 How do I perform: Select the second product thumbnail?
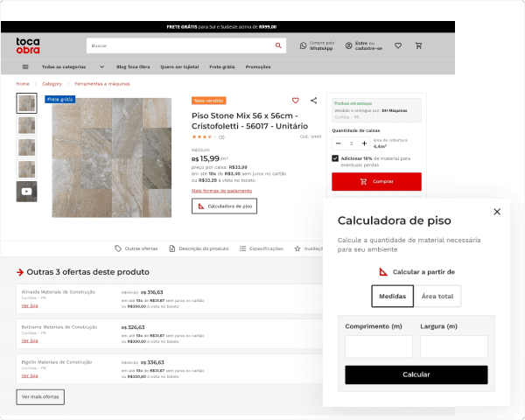[27, 126]
